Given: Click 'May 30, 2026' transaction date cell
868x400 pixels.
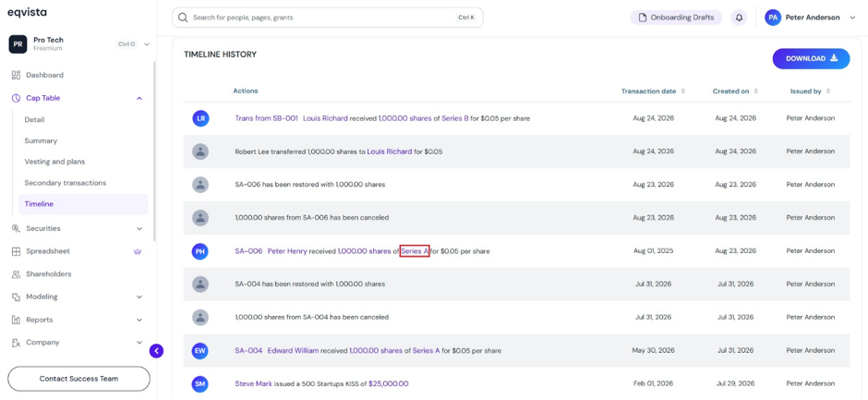Looking at the screenshot, I should [653, 351].
